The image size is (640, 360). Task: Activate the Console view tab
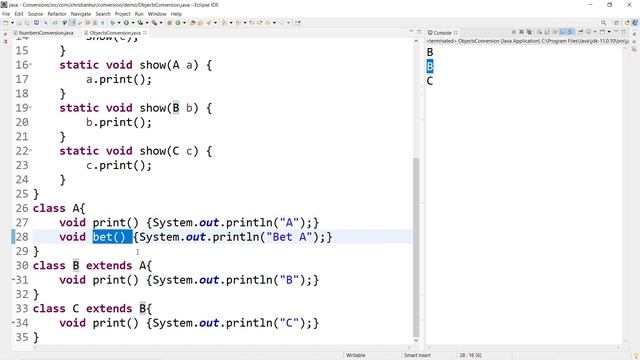[x=442, y=33]
